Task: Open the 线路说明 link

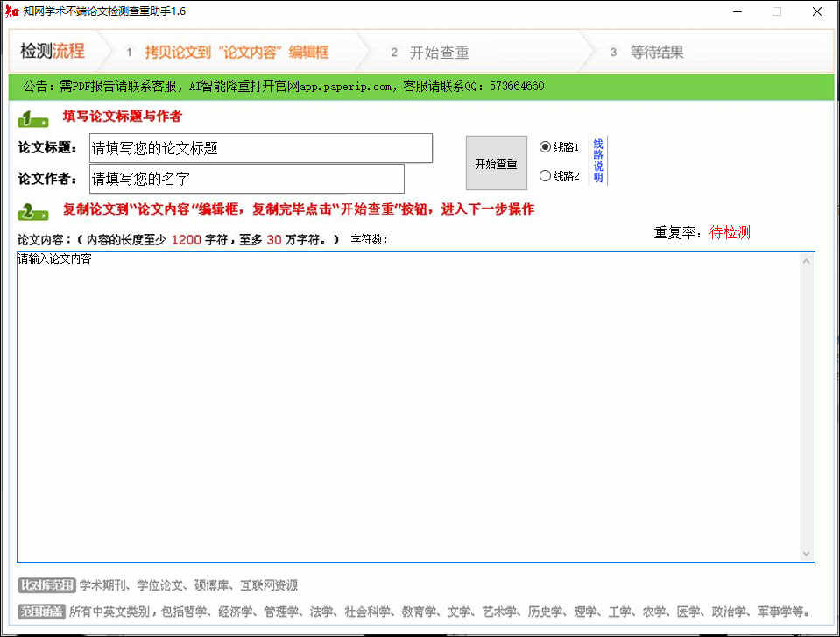Action: pos(598,160)
